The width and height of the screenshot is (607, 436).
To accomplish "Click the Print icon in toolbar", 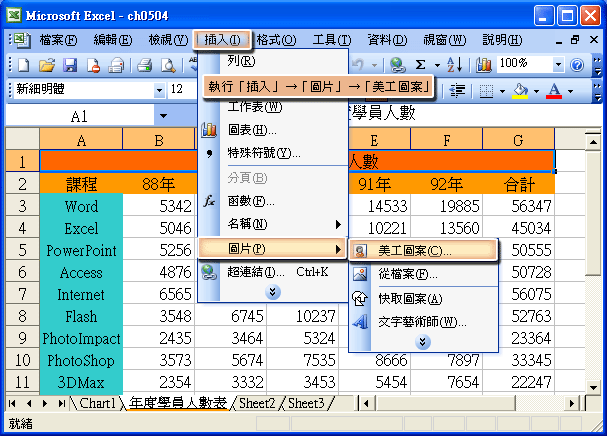I will point(143,65).
